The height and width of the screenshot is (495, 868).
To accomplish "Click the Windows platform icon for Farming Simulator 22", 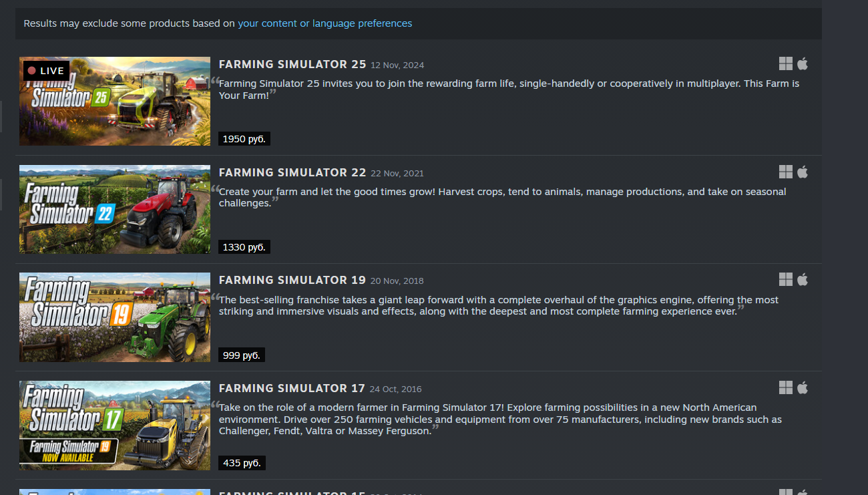I will 785,172.
